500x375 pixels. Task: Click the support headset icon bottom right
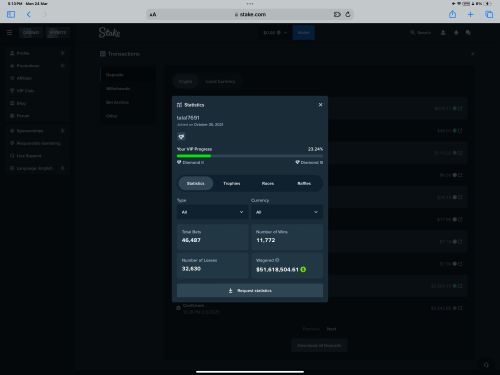[x=486, y=365]
